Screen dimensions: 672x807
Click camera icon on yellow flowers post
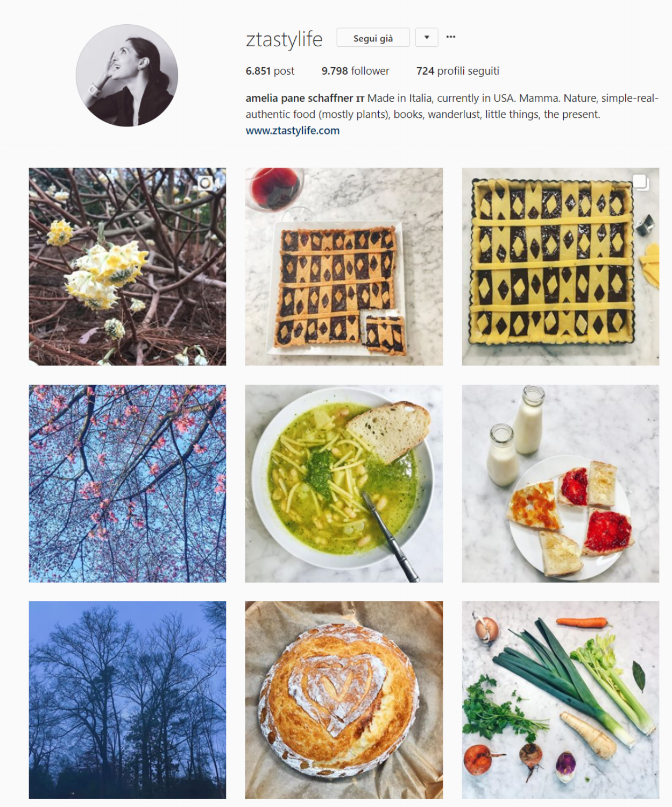(x=205, y=183)
